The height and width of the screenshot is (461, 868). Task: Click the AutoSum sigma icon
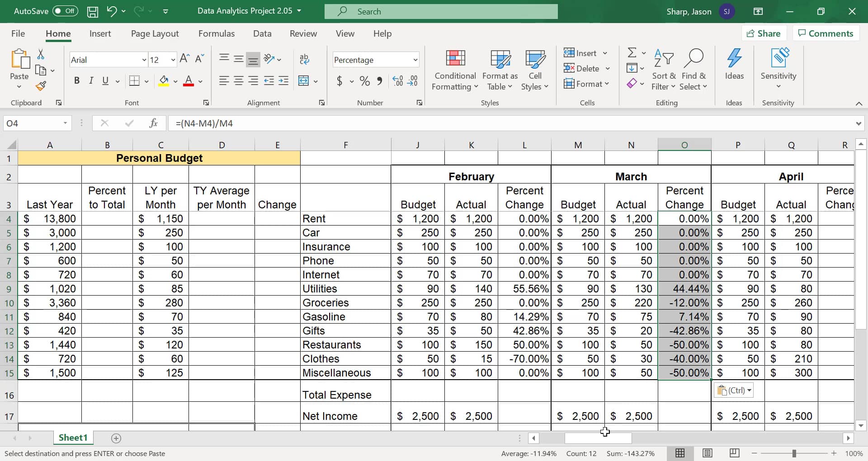[x=632, y=53]
